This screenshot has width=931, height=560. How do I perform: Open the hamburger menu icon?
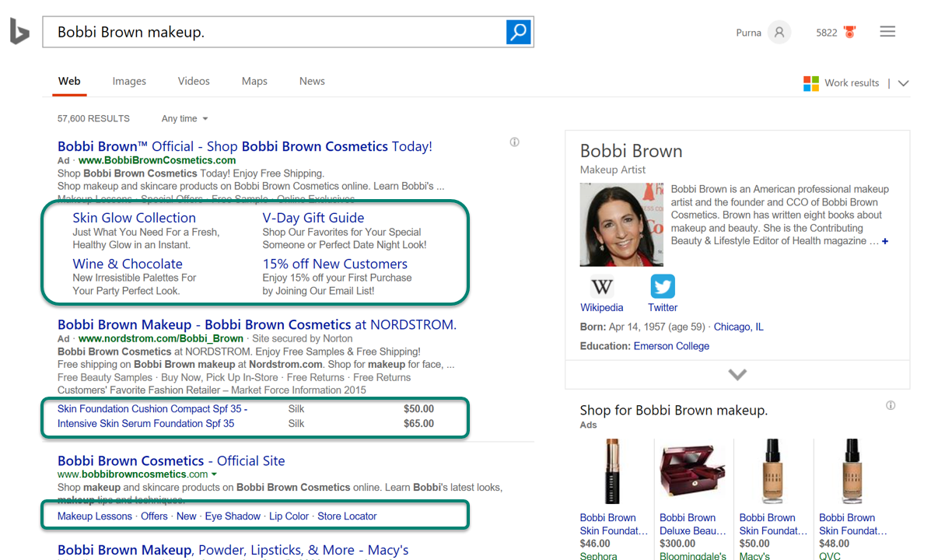(x=887, y=32)
